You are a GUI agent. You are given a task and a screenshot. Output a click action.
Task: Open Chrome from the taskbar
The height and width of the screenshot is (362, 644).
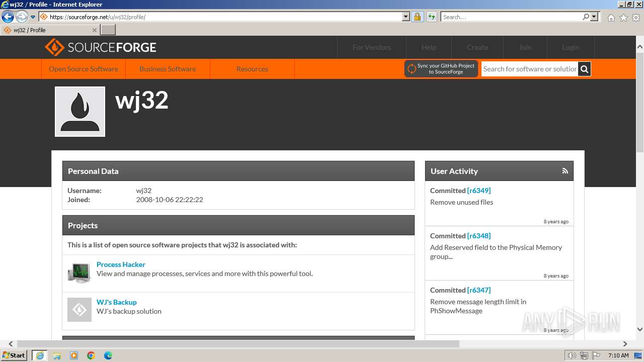[91, 355]
